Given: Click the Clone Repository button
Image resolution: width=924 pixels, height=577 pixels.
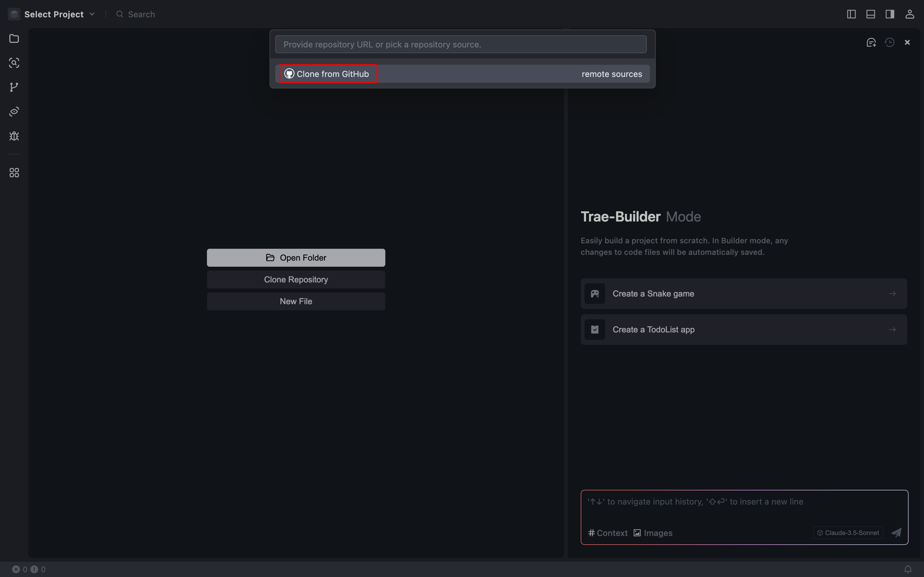Looking at the screenshot, I should pyautogui.click(x=296, y=279).
